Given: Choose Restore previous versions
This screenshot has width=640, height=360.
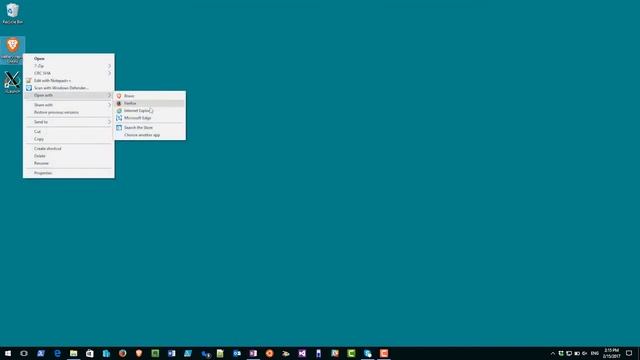Looking at the screenshot, I should (69, 112).
